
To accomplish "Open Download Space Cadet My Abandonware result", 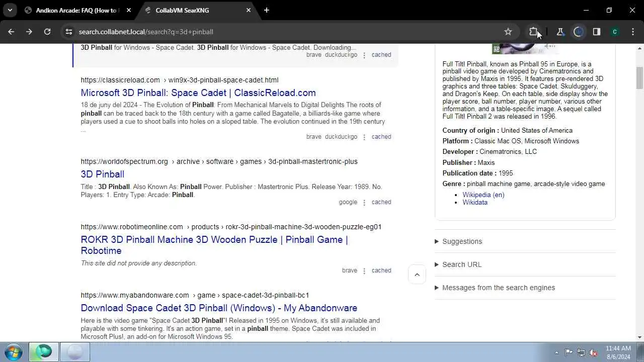I will pyautogui.click(x=219, y=308).
